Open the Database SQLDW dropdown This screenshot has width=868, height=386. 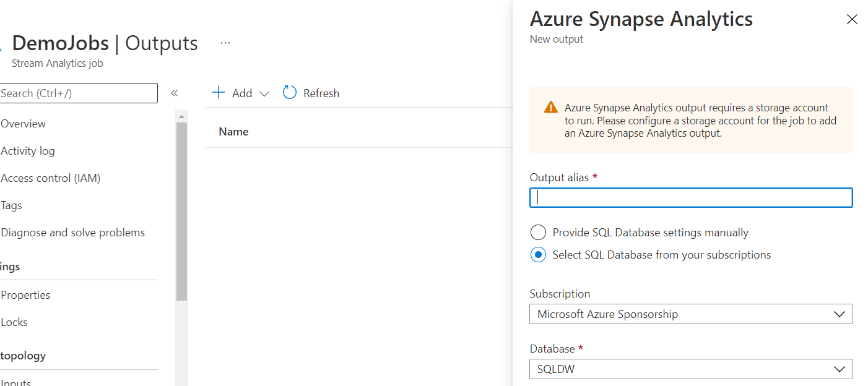[691, 369]
